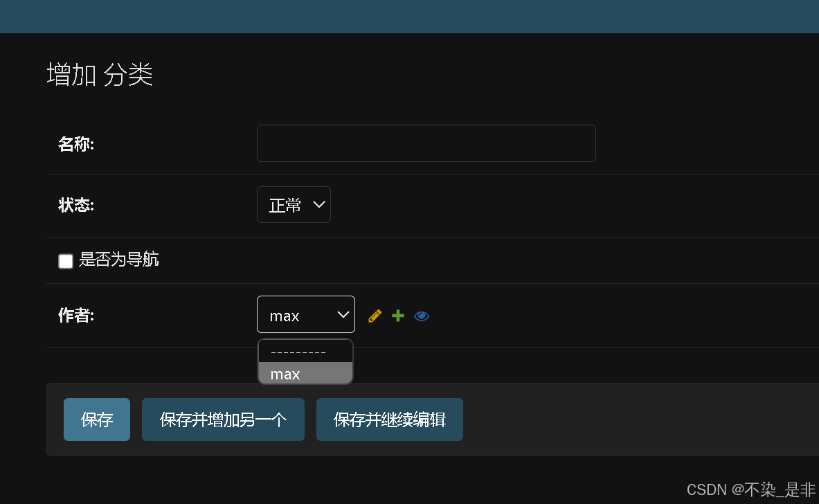Click the blue eye icon to view author
Image resolution: width=819 pixels, height=504 pixels.
coord(422,316)
